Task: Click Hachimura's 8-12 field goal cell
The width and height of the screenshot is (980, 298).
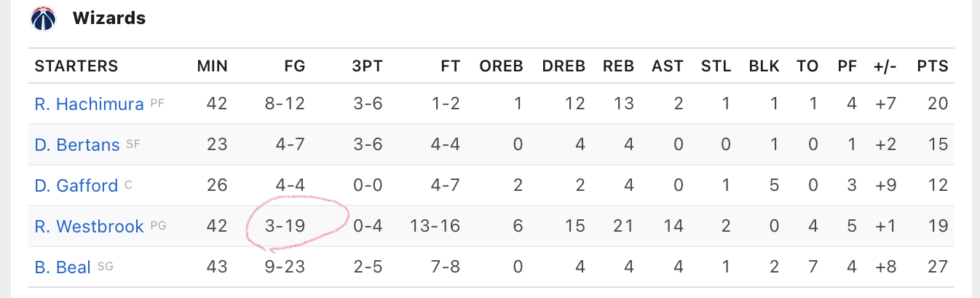Action: pos(285,104)
